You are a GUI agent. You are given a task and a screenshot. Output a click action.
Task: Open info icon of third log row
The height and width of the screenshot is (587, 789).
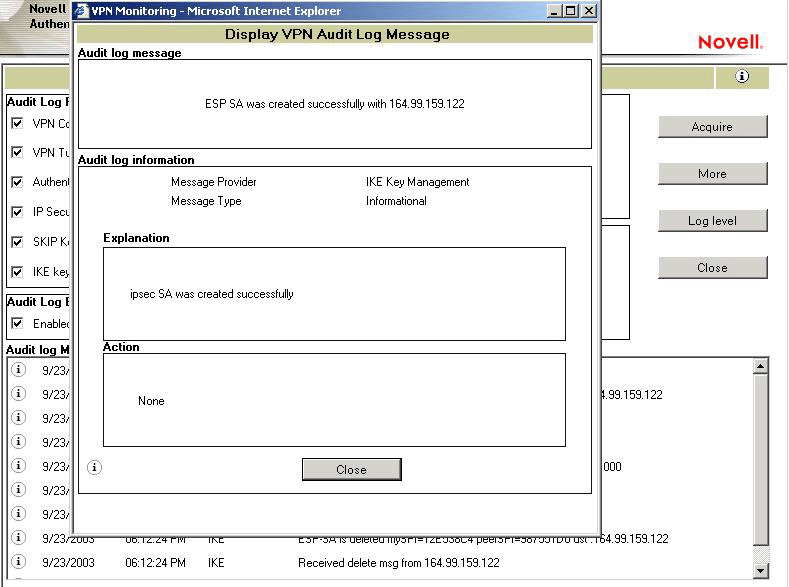click(19, 417)
